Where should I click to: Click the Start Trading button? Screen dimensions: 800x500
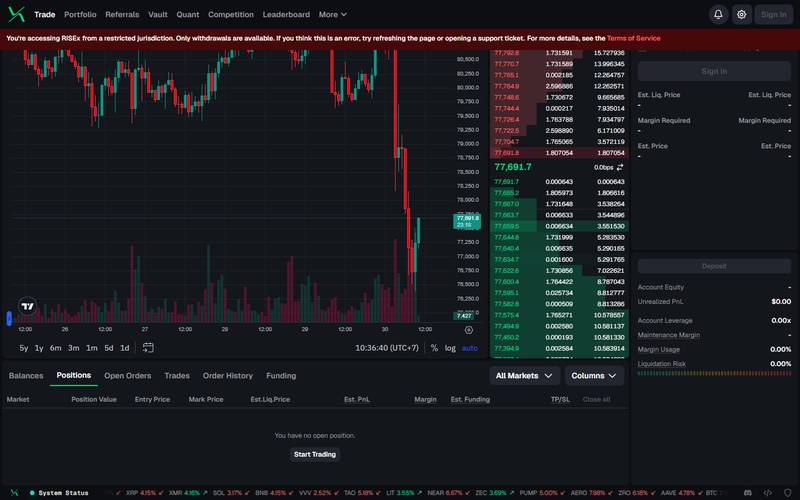point(315,454)
